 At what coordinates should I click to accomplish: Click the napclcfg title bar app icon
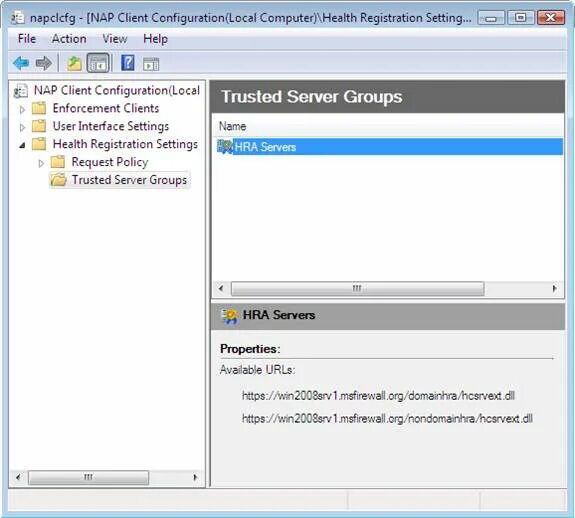[x=17, y=18]
